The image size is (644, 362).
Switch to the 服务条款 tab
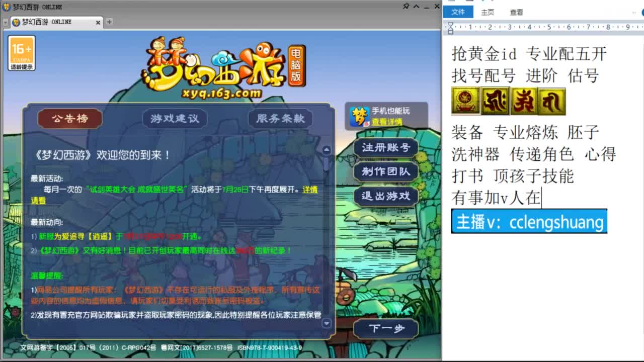coord(280,119)
